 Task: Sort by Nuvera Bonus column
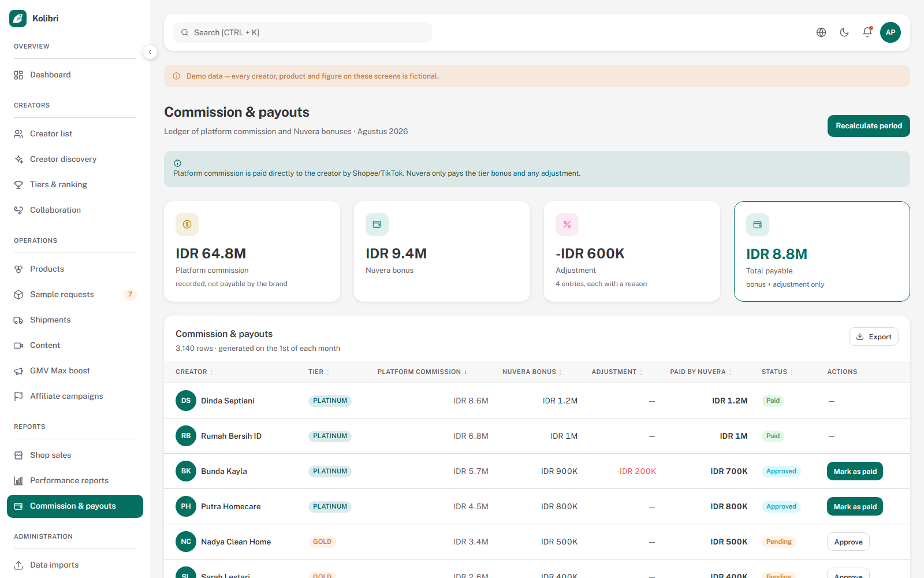tap(532, 372)
